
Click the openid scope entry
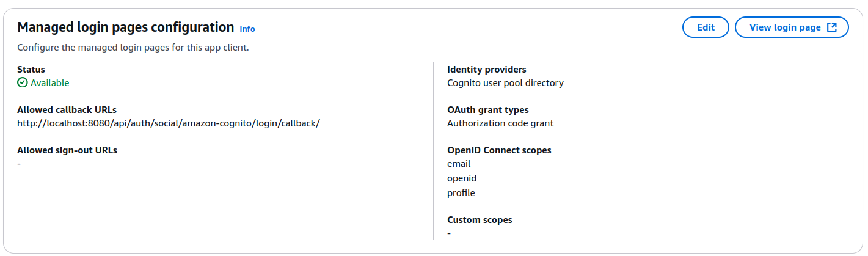[462, 178]
